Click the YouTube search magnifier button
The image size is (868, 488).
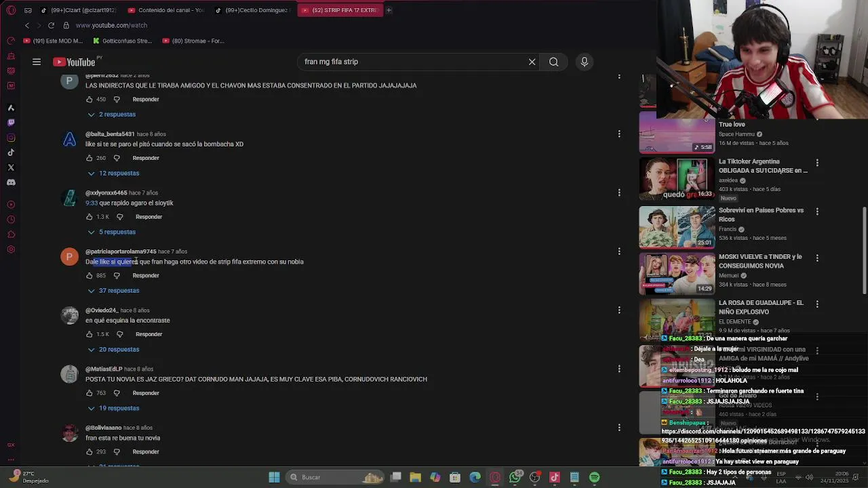pos(554,62)
